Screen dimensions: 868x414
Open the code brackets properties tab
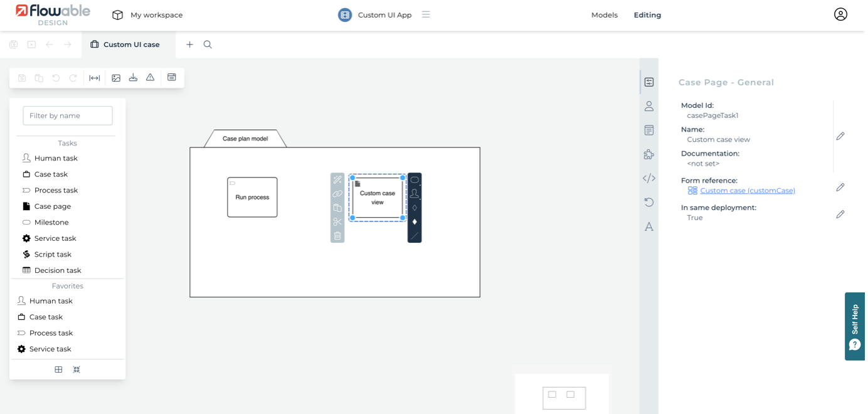(x=649, y=178)
